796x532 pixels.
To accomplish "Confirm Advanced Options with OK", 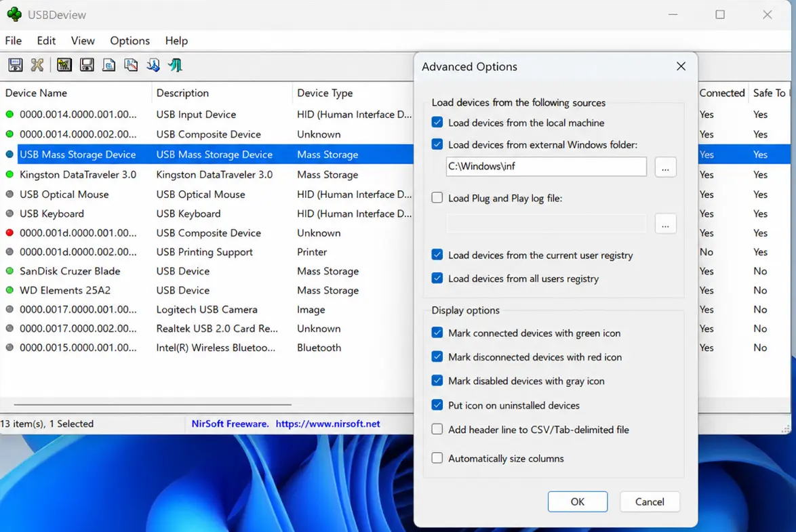I will 578,502.
